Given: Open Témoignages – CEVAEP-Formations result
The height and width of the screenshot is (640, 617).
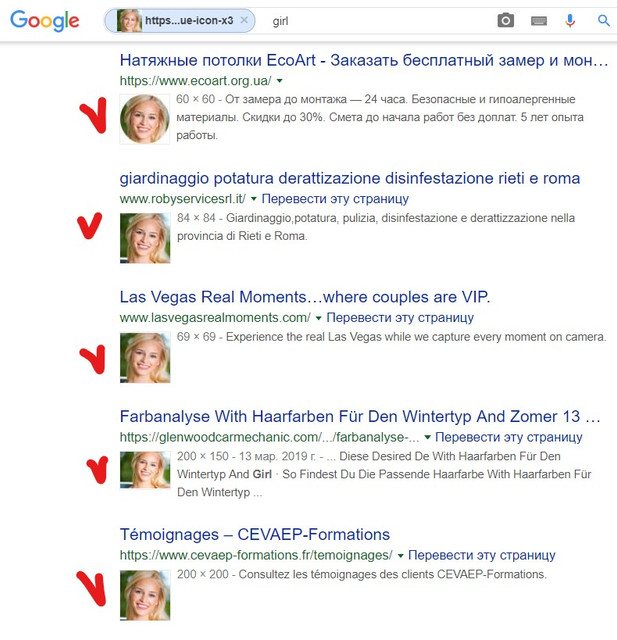Looking at the screenshot, I should [x=255, y=534].
